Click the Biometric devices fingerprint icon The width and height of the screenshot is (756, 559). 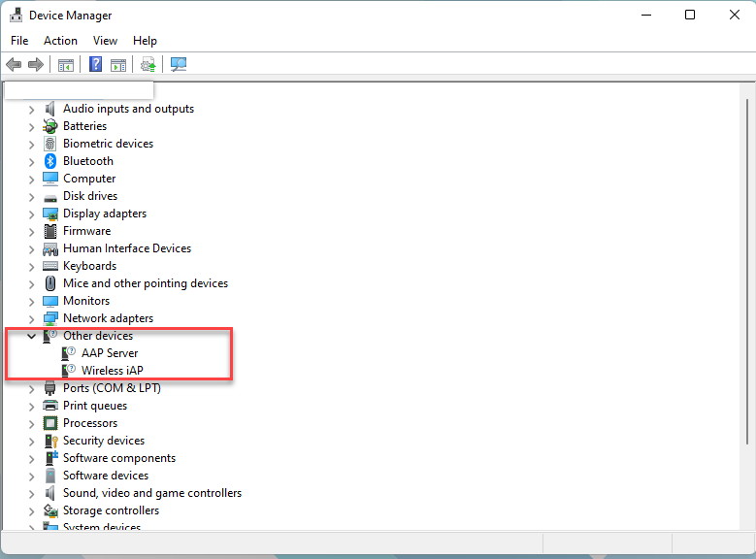[x=50, y=144]
